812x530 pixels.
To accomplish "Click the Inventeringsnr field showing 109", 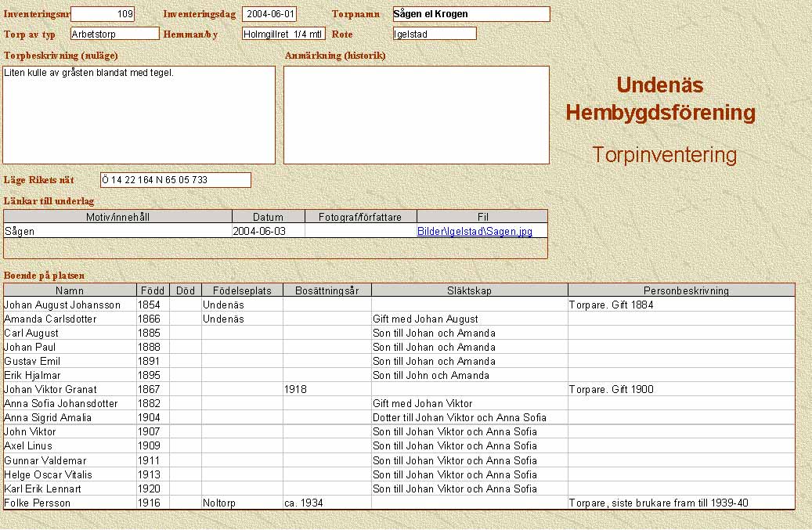I will [103, 14].
